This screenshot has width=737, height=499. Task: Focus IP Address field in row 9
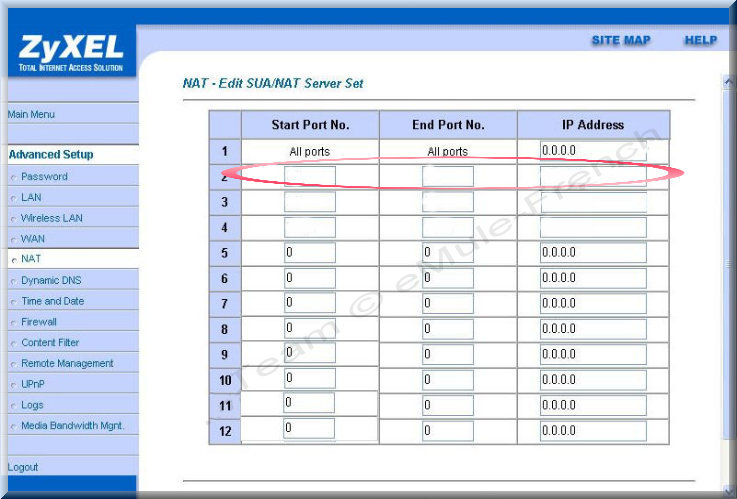point(593,354)
